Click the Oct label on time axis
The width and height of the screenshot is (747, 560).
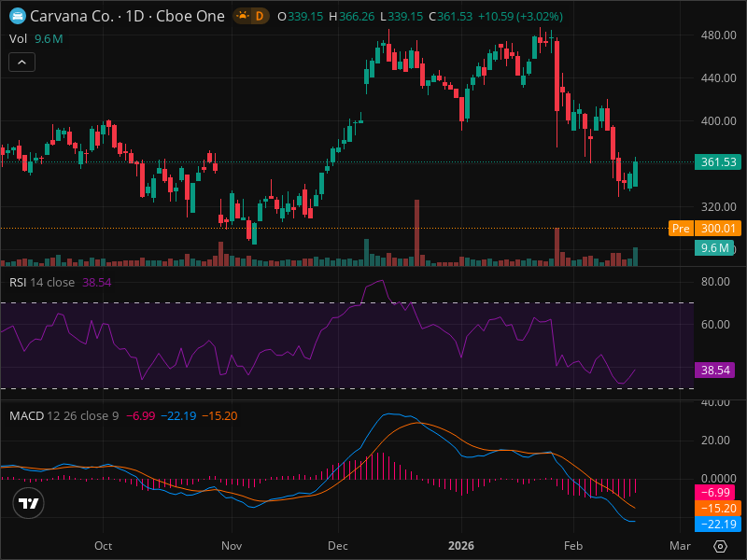(103, 546)
